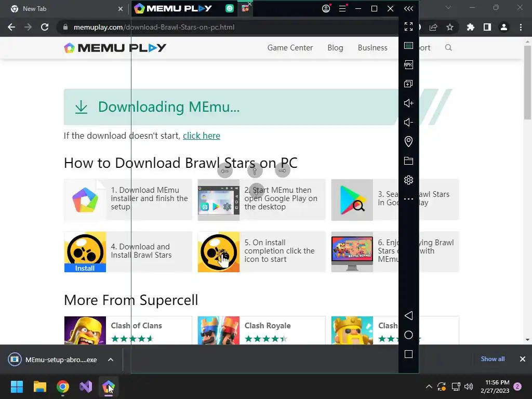Screen dimensions: 532x399
Task: Bookmark this page with star icon
Action: (450, 27)
